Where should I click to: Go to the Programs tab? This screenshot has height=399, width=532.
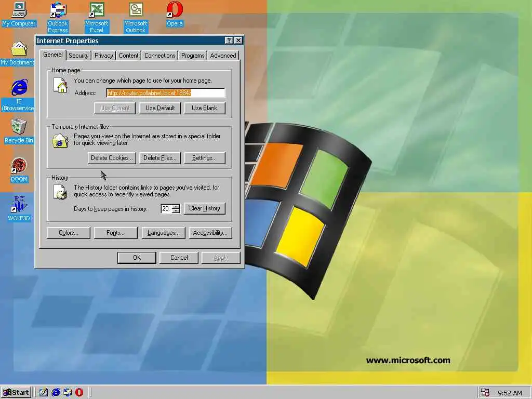pyautogui.click(x=193, y=56)
